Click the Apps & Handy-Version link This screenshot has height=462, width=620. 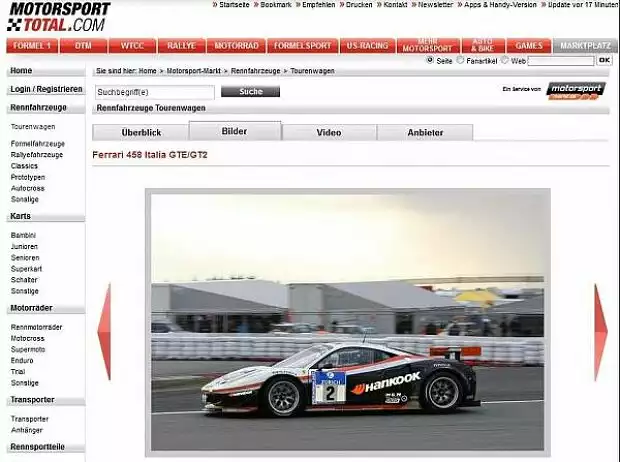pos(500,5)
